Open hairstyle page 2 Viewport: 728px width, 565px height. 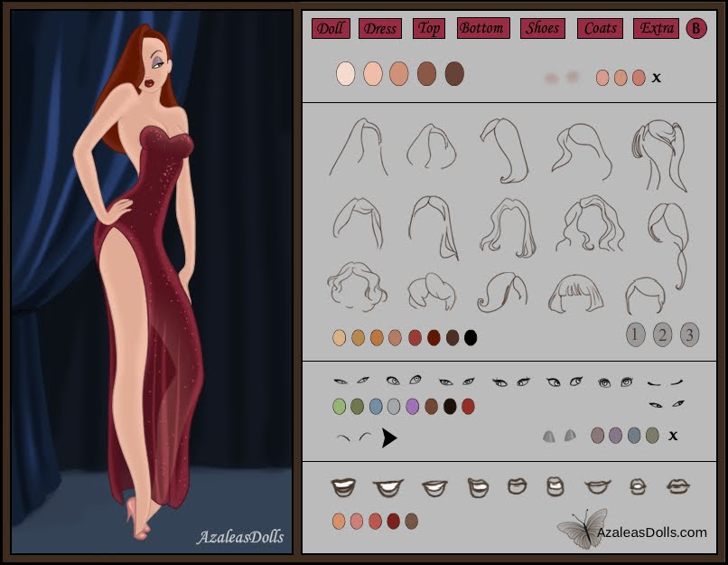663,334
